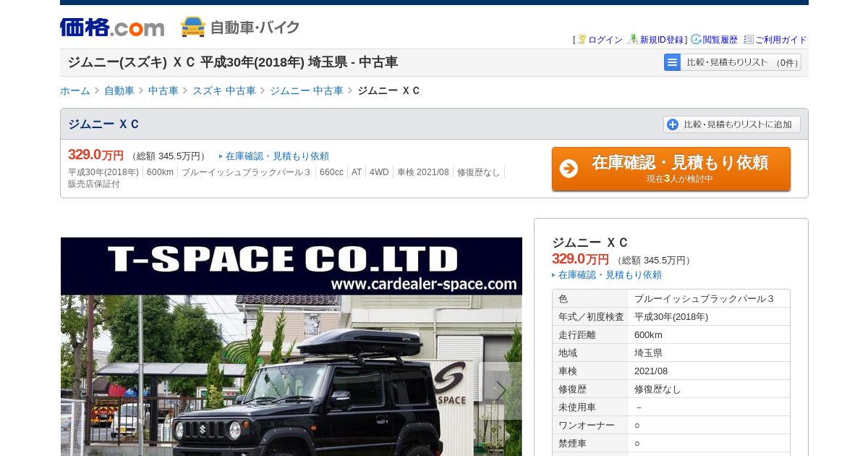
Task: Open 比較・見積もりリスト (0件) button
Action: coord(733,62)
